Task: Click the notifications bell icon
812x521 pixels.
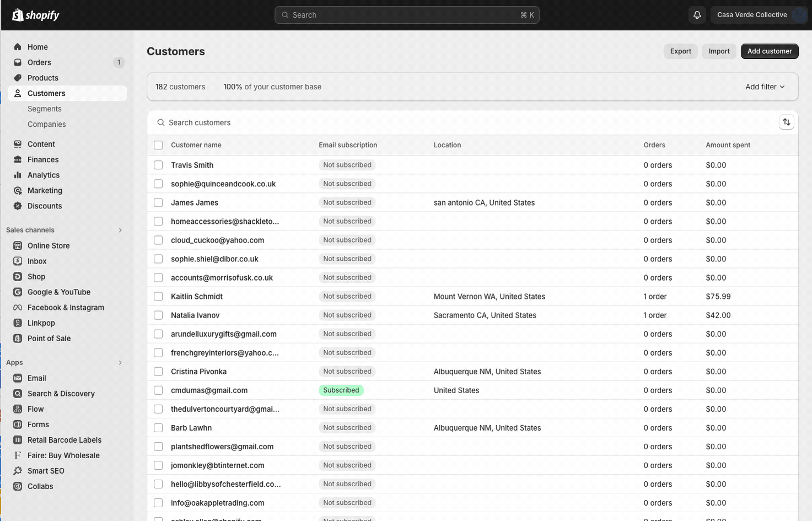Action: click(697, 15)
